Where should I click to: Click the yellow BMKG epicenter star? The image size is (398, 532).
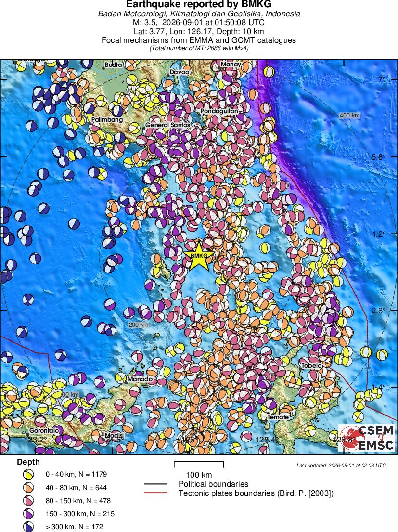point(199,256)
